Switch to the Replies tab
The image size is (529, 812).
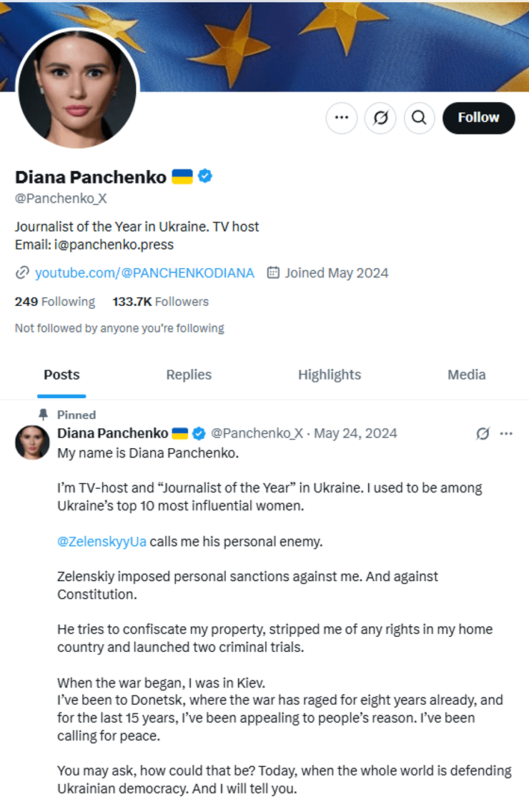189,375
